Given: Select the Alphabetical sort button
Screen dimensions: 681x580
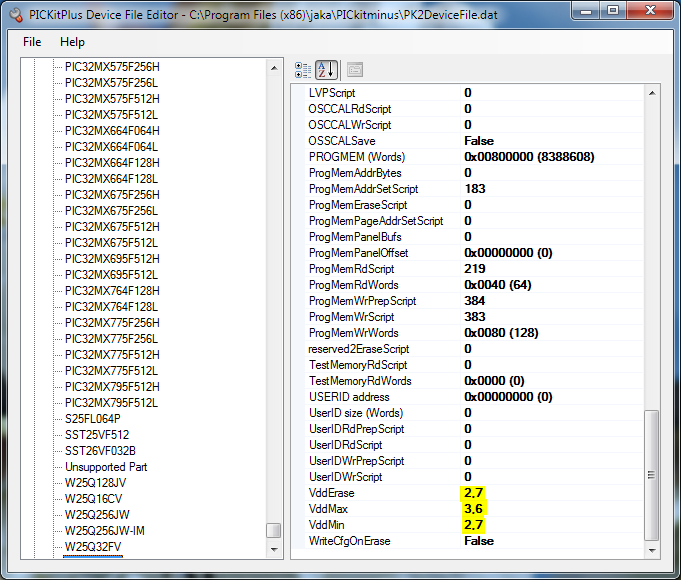Looking at the screenshot, I should click(326, 70).
